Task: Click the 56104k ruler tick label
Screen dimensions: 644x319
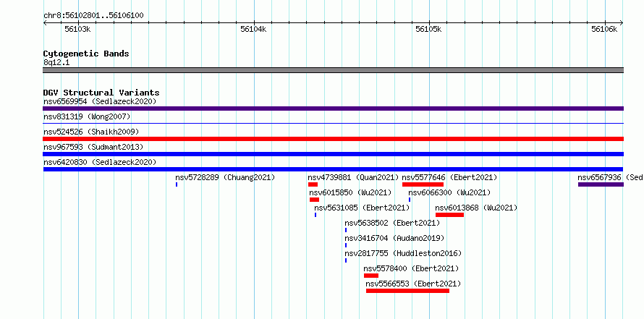Action: [253, 29]
